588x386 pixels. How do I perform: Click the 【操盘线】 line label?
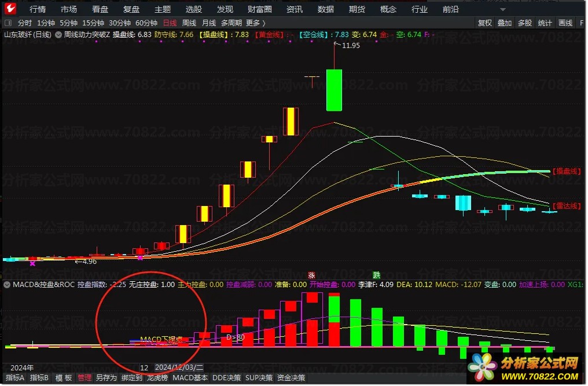pyautogui.click(x=567, y=171)
